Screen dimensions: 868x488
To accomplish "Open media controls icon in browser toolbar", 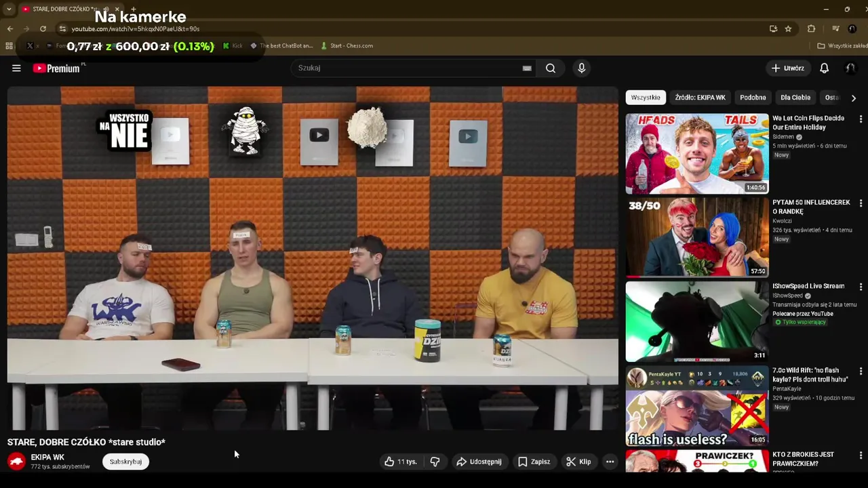I will point(835,28).
